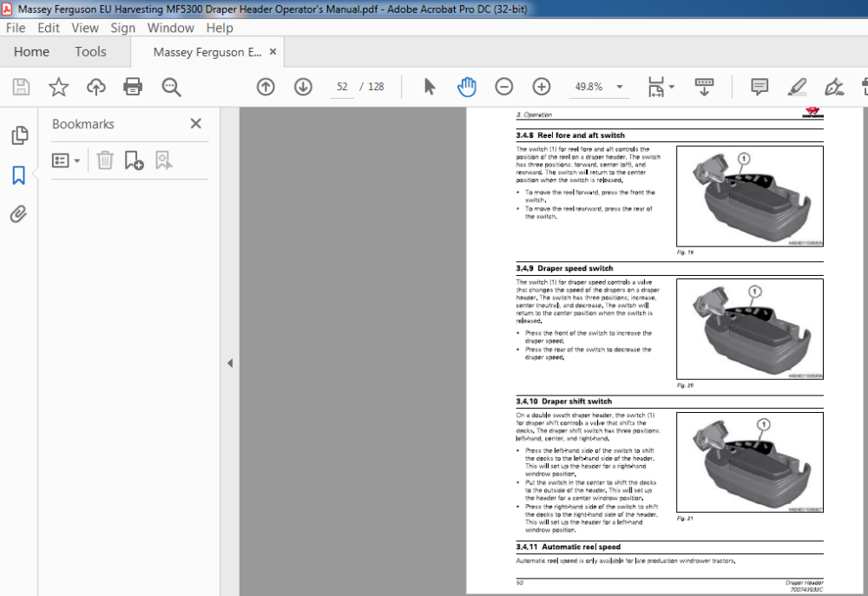Open the Help menu
The width and height of the screenshot is (868, 596).
coord(220,28)
